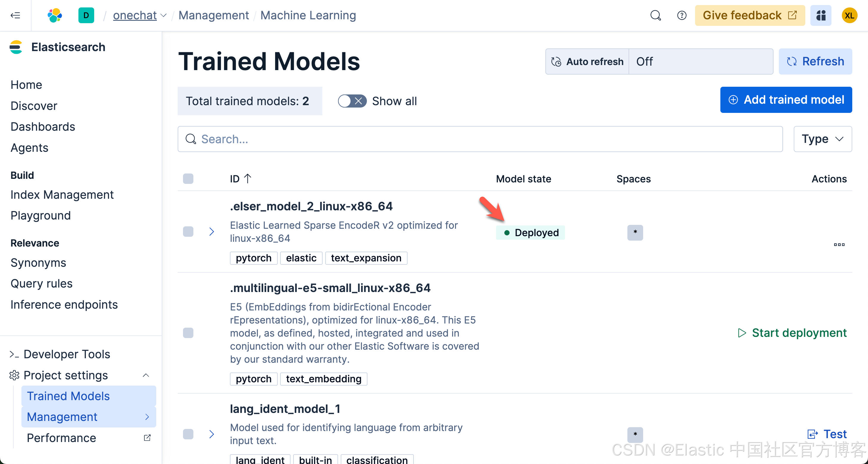868x464 pixels.
Task: Click the built-in tag
Action: point(315,460)
